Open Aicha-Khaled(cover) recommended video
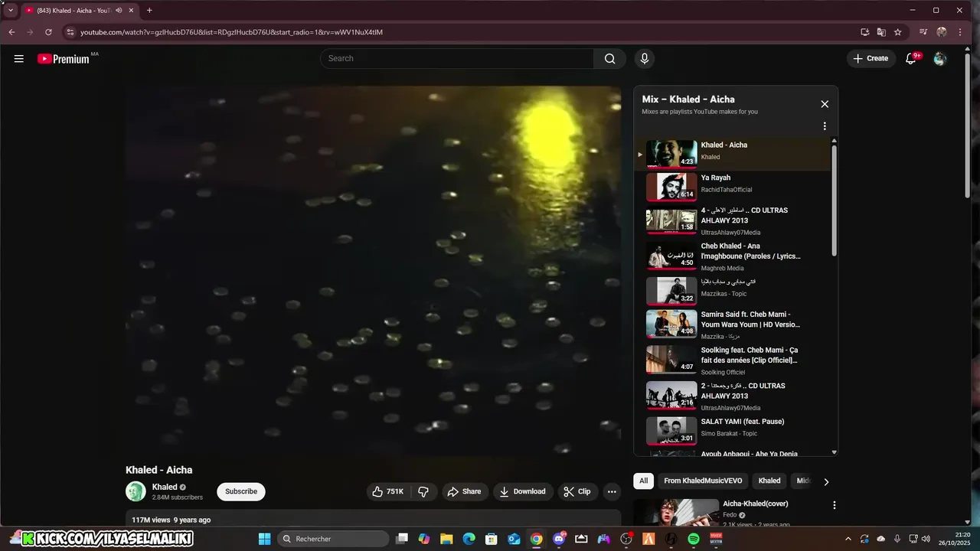The height and width of the screenshot is (551, 980). click(x=755, y=504)
